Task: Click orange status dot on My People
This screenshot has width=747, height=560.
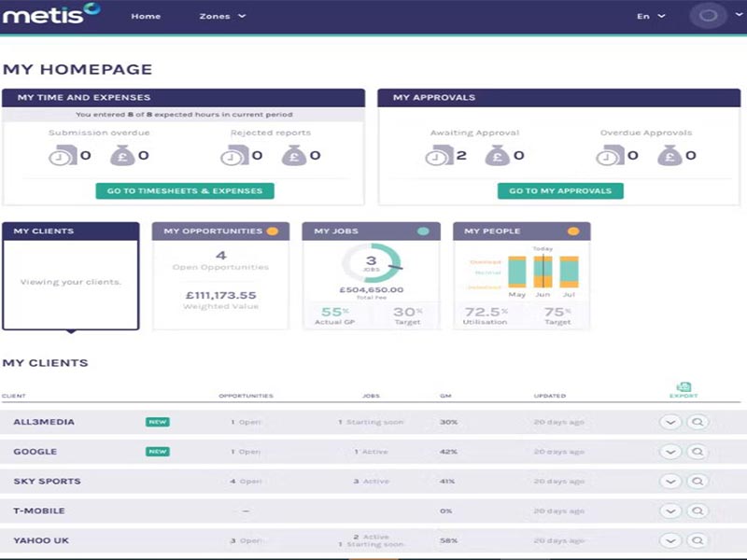Action: click(x=573, y=231)
